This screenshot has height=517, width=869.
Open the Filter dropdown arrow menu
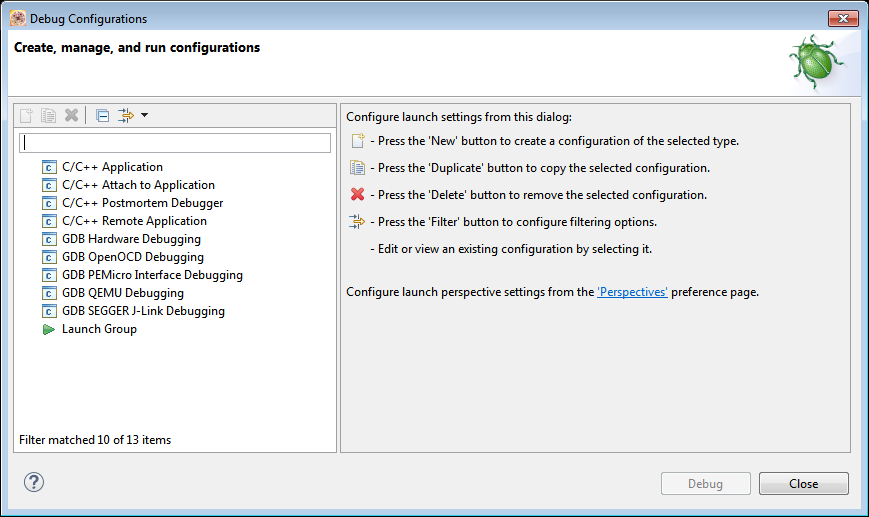click(144, 116)
